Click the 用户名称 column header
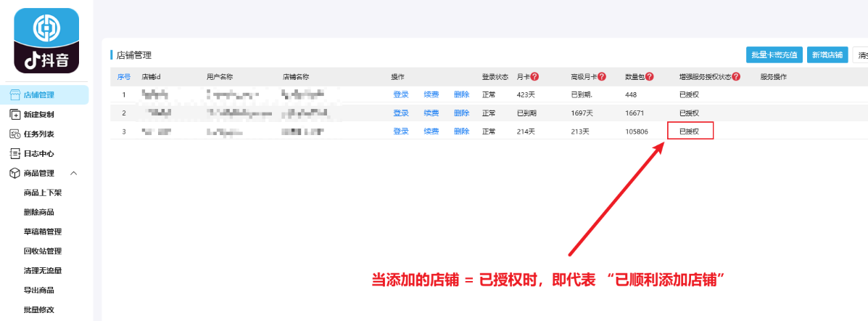 click(x=220, y=77)
